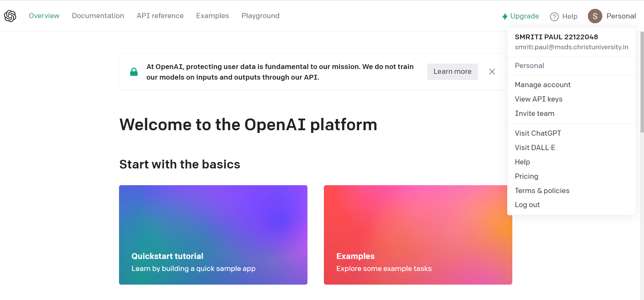This screenshot has height=300, width=644.
Task: Choose Invite team option
Action: [x=571, y=113]
